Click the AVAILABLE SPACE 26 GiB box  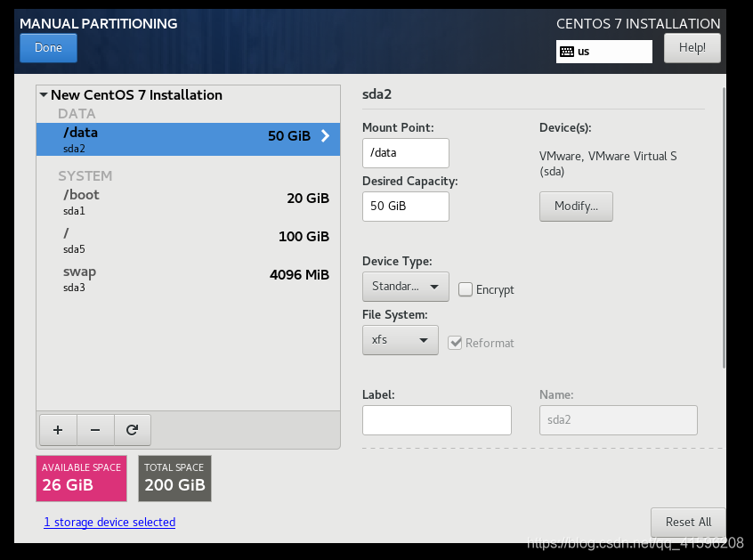pos(81,478)
